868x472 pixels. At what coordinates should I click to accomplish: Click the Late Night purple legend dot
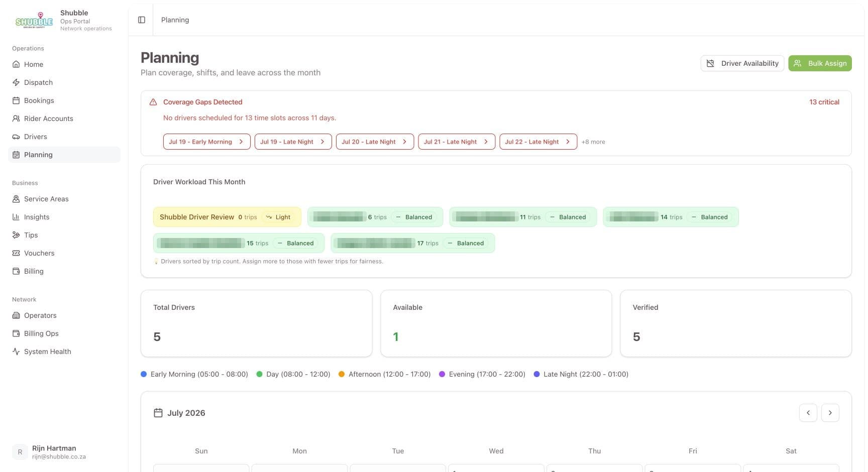(x=536, y=374)
